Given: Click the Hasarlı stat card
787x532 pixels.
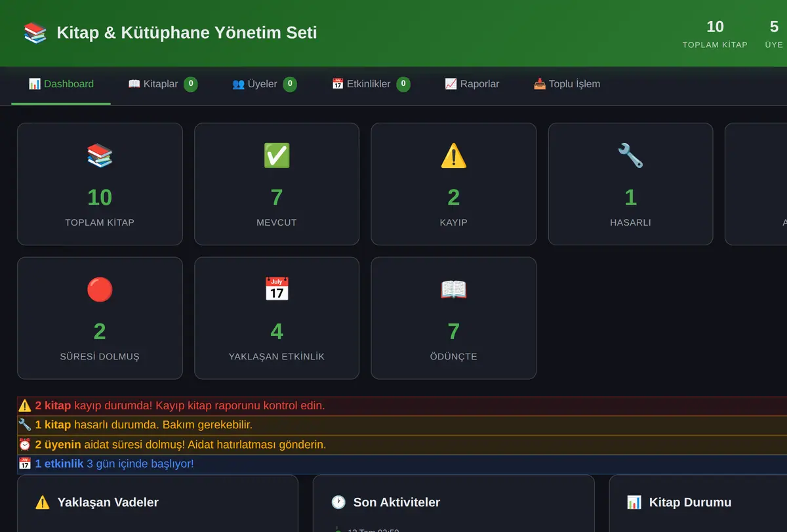Looking at the screenshot, I should tap(630, 184).
